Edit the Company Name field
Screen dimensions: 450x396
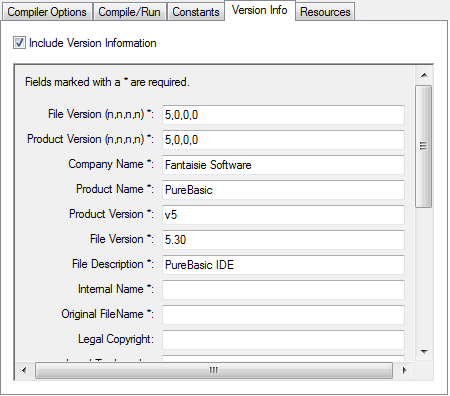283,165
